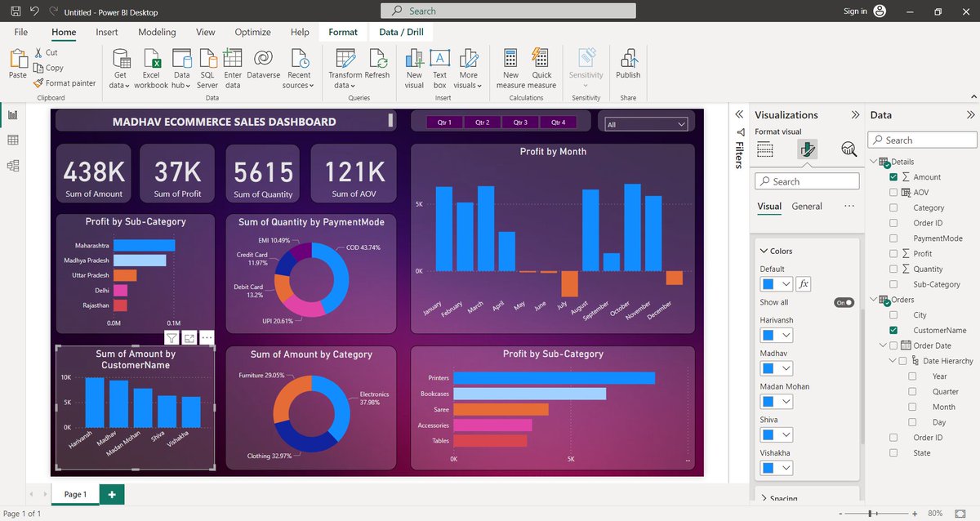Image resolution: width=980 pixels, height=521 pixels.
Task: Select the Qtr 1 slicer button
Action: click(x=444, y=122)
